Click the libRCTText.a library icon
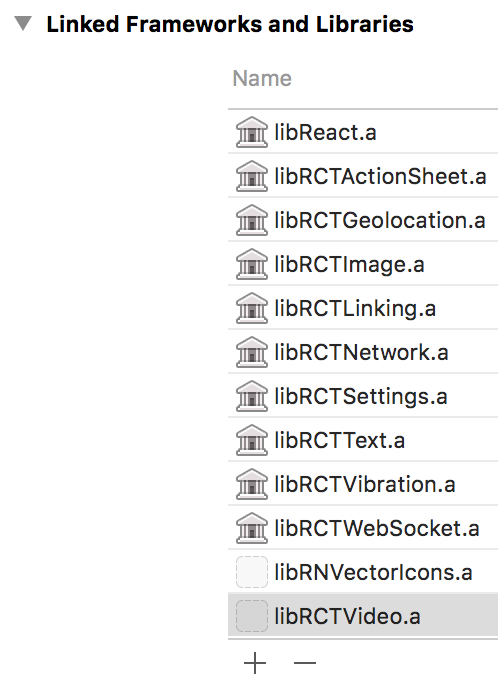This screenshot has width=498, height=690. click(x=252, y=440)
